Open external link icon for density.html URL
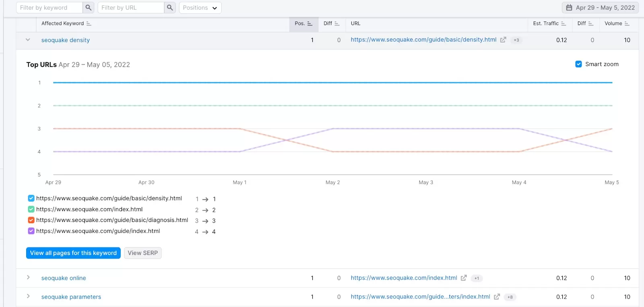644x307 pixels. (x=503, y=40)
